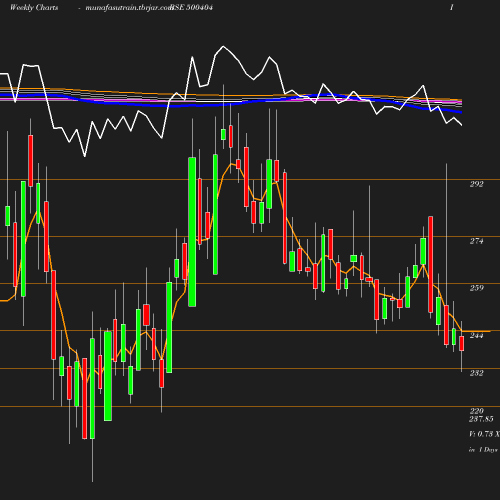Click the 237.85 current price value

click(x=481, y=419)
